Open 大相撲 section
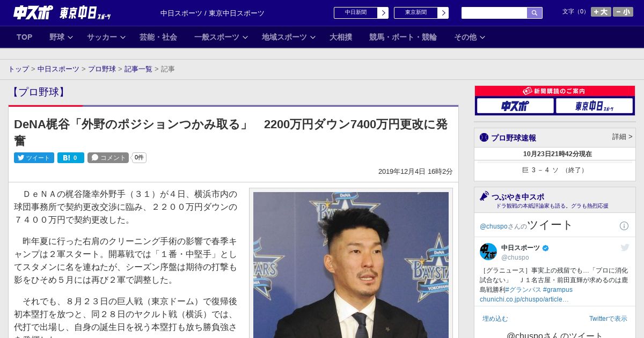This screenshot has height=338, width=644. click(341, 37)
